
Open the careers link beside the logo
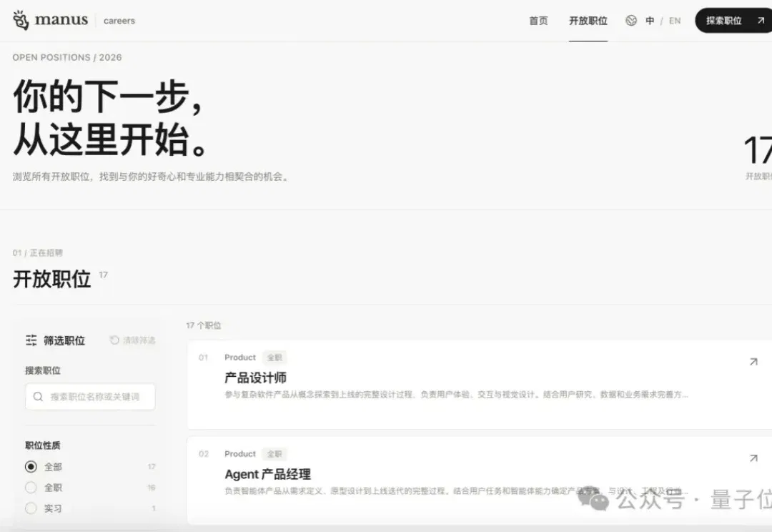coord(119,21)
